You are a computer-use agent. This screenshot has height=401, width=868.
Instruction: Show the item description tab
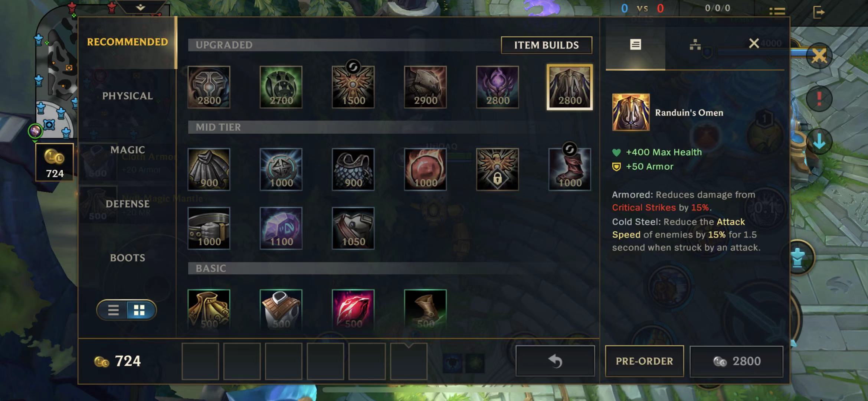(x=635, y=45)
